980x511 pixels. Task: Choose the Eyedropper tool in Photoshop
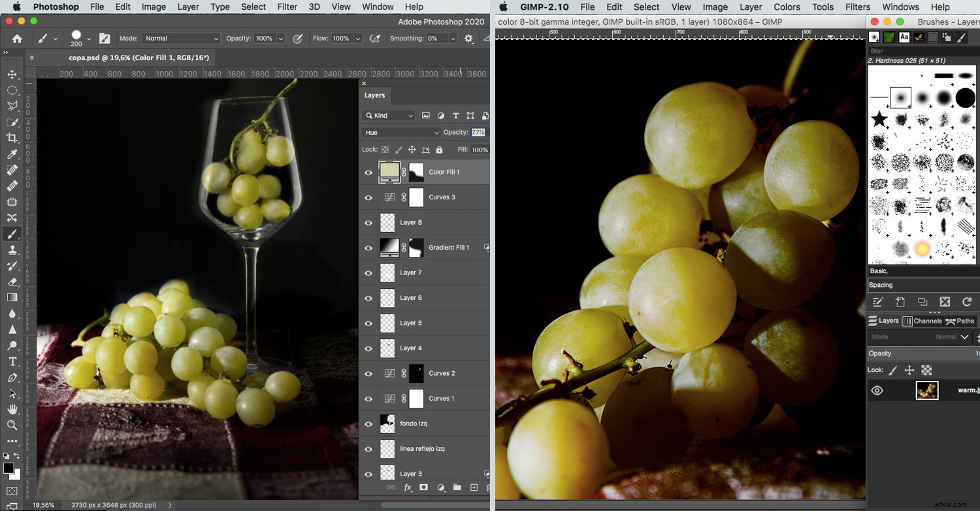click(12, 154)
